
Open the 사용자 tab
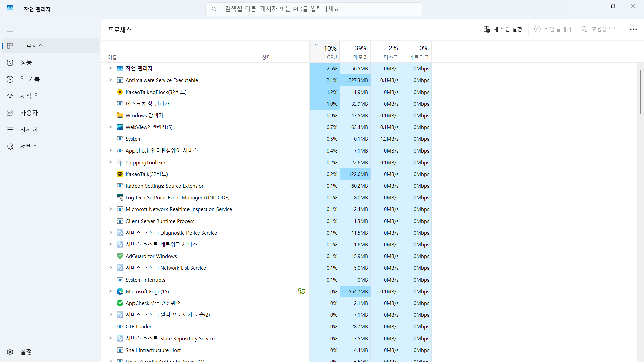(50, 113)
